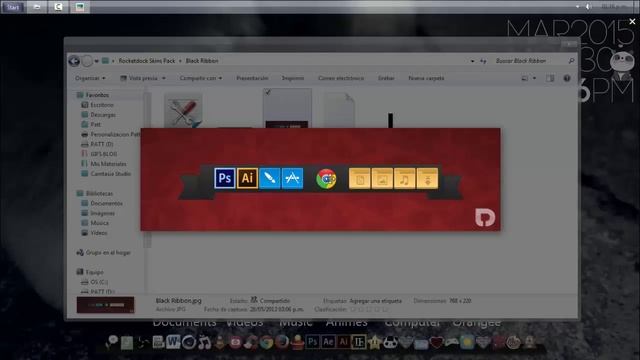
Task: Expand the address bar history dropdown
Action: pyautogui.click(x=472, y=61)
